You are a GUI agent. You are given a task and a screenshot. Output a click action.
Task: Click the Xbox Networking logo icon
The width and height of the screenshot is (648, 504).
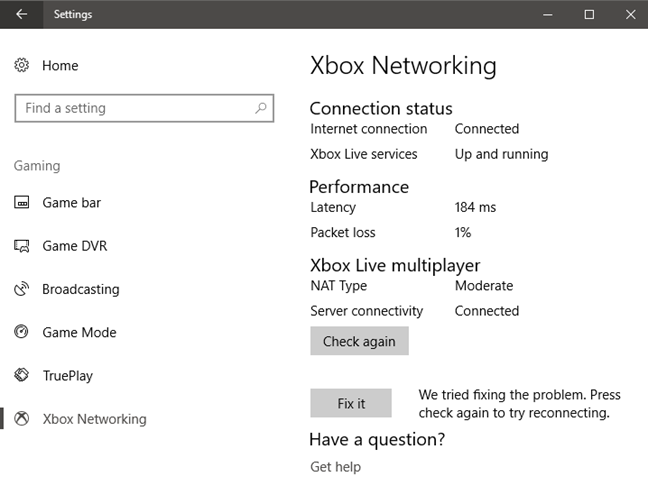(21, 418)
